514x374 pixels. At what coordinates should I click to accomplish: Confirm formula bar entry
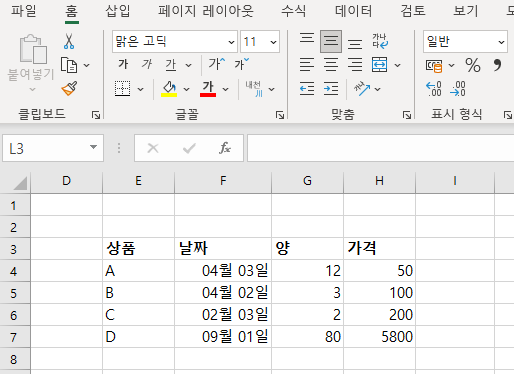click(x=189, y=148)
